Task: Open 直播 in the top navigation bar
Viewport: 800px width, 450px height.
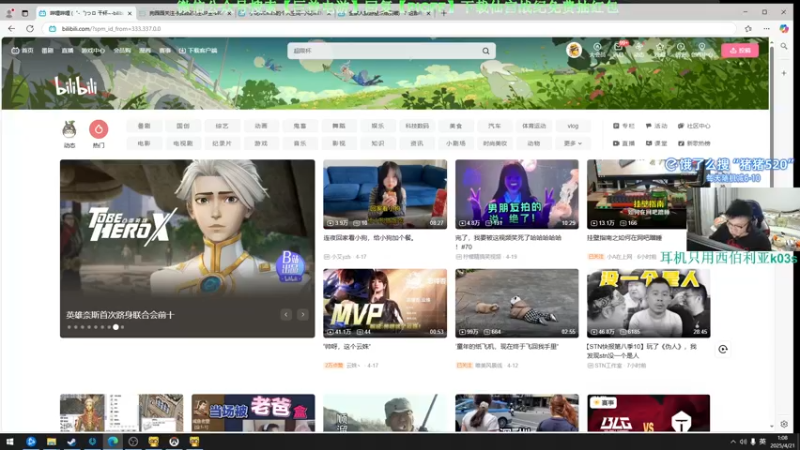Action: [x=67, y=51]
